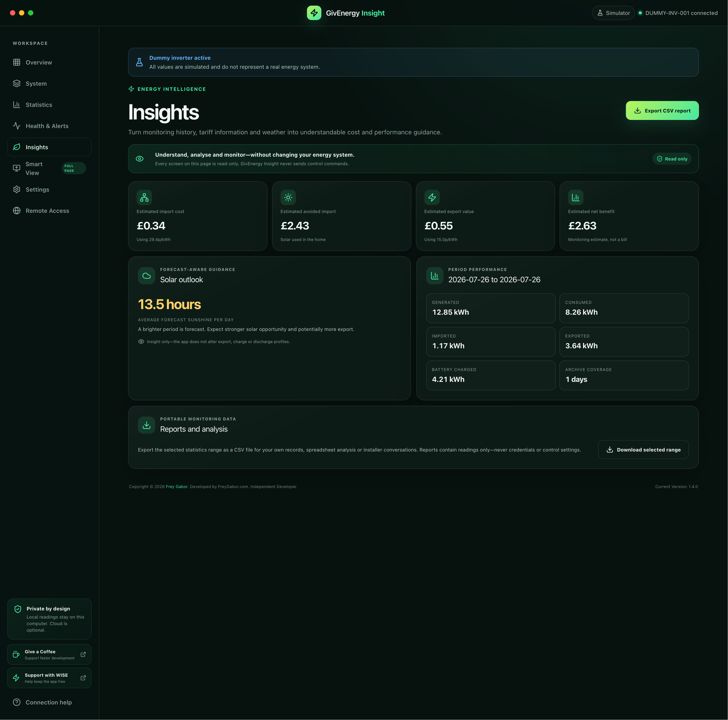Export the CSV report

click(x=662, y=110)
